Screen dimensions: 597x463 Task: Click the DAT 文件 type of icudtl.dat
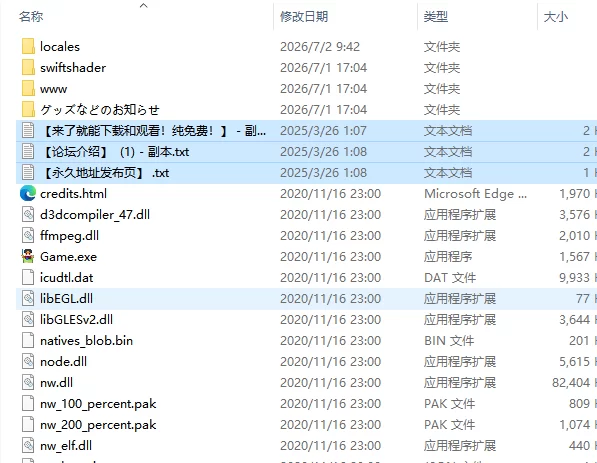pyautogui.click(x=450, y=278)
